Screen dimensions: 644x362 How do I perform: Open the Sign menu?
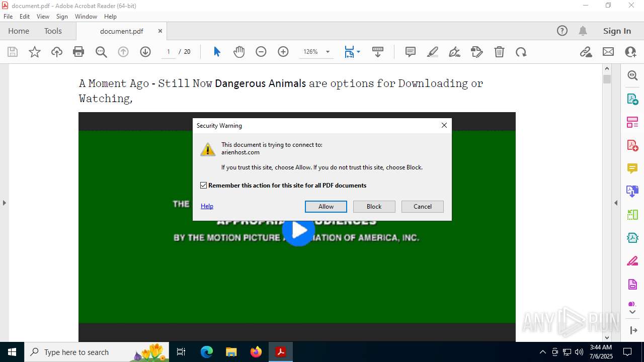pos(62,17)
